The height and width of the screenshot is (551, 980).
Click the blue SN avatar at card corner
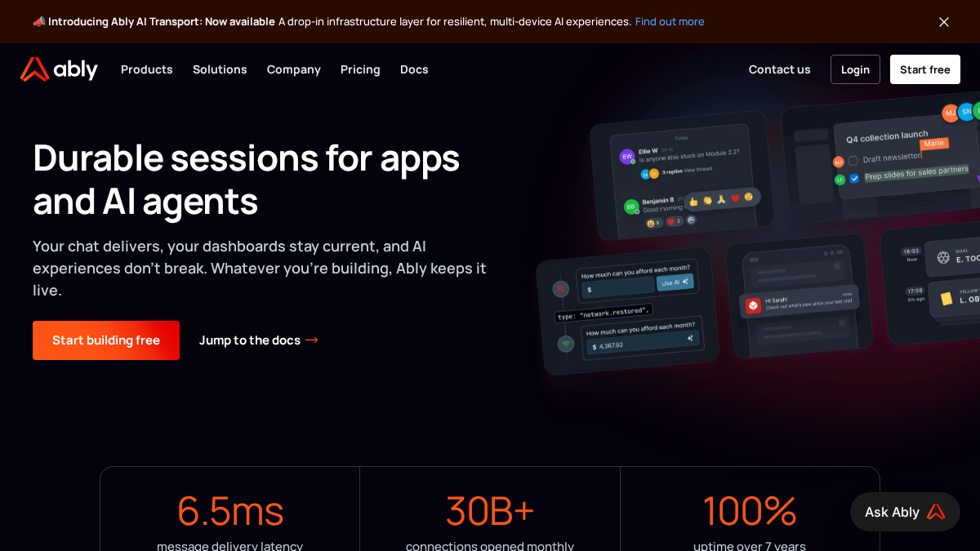[966, 111]
